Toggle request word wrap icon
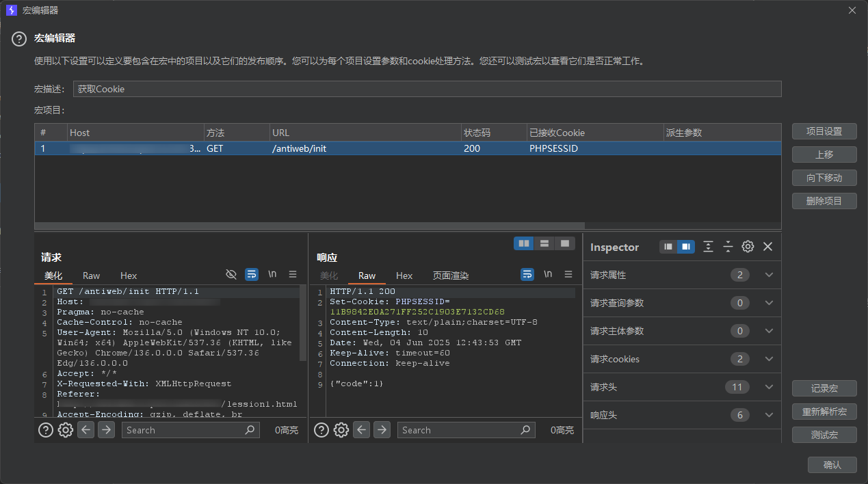Image resolution: width=868 pixels, height=484 pixels. click(x=252, y=274)
